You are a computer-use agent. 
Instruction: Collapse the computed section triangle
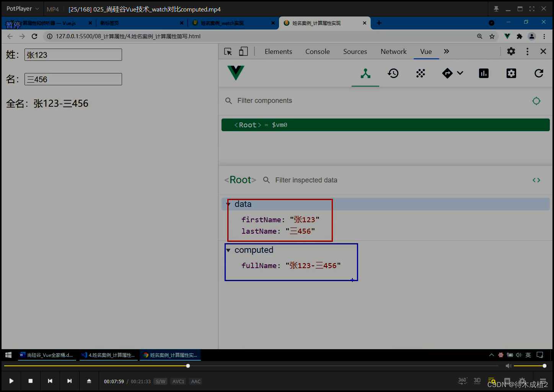(x=228, y=250)
